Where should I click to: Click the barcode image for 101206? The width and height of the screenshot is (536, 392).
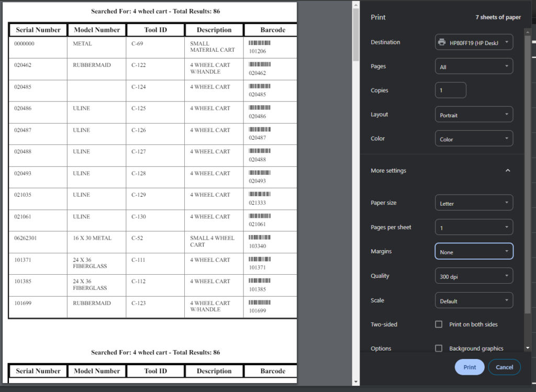point(260,42)
